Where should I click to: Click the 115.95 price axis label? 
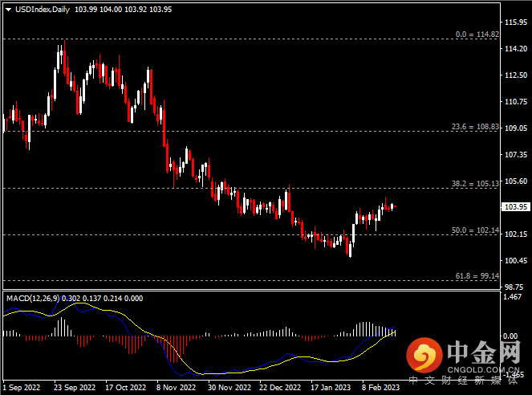514,22
